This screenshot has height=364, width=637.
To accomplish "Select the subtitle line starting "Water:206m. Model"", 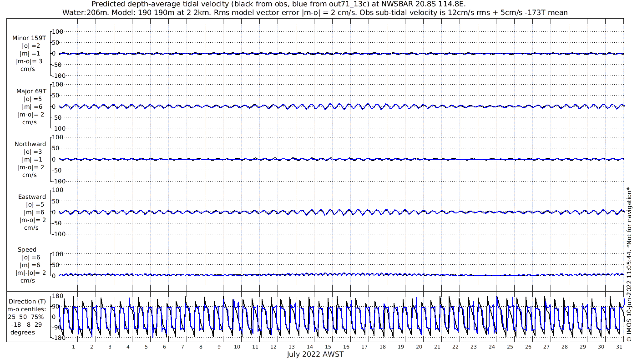I will [315, 13].
